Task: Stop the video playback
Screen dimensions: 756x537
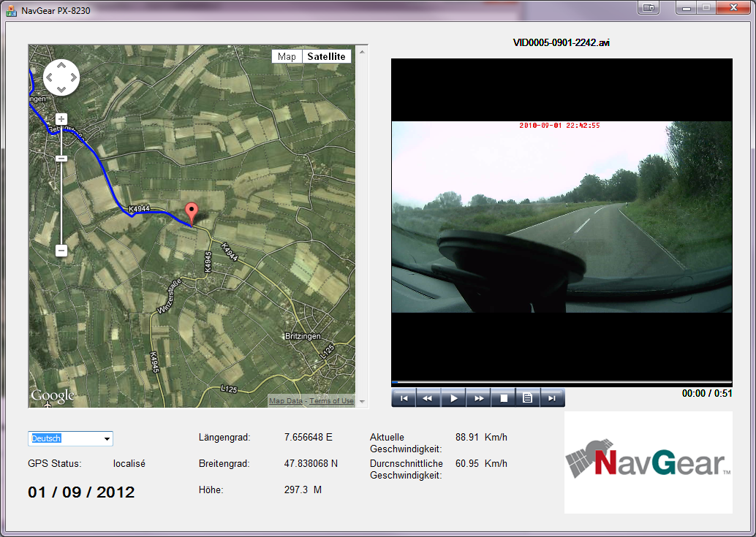Action: coord(503,398)
